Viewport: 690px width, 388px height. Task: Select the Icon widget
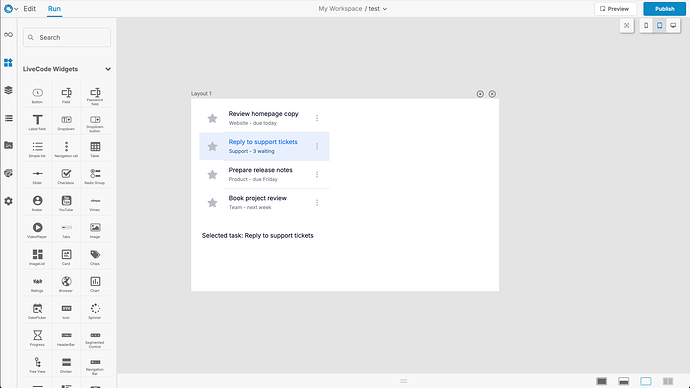click(66, 311)
